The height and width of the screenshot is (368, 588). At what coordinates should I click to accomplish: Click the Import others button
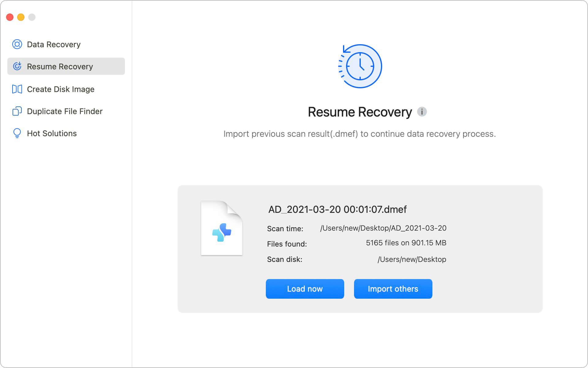coord(393,289)
